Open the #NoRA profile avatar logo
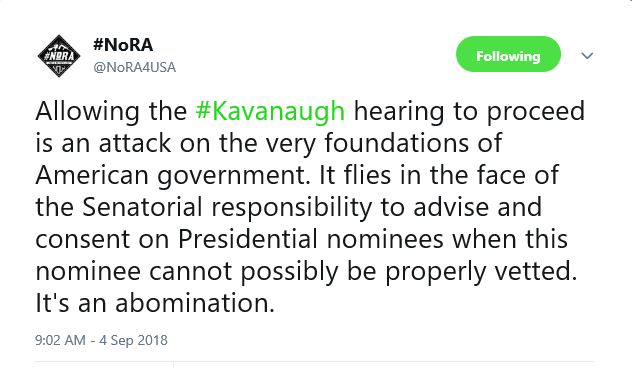Viewport: 632px width, 367px height. 59,56
